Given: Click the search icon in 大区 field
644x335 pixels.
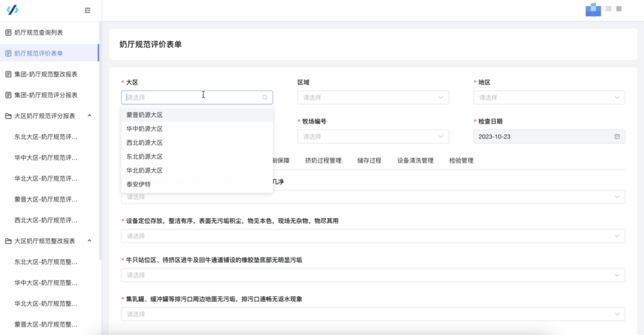Looking at the screenshot, I should (265, 98).
